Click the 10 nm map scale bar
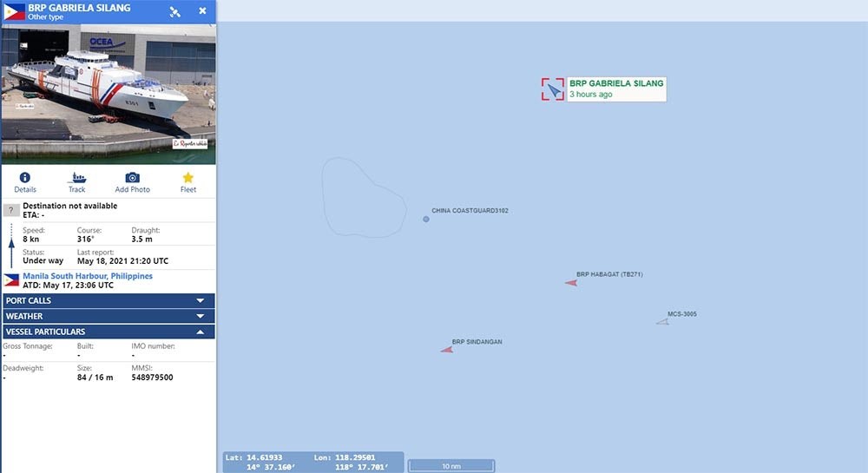868x473 pixels. [451, 466]
